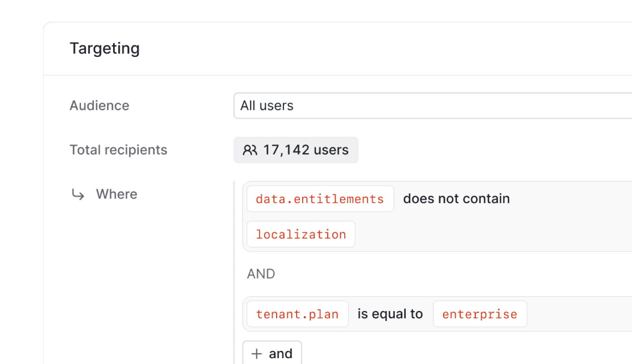Click the 'data.entitlements' field pill
The width and height of the screenshot is (632, 364).
[320, 199]
